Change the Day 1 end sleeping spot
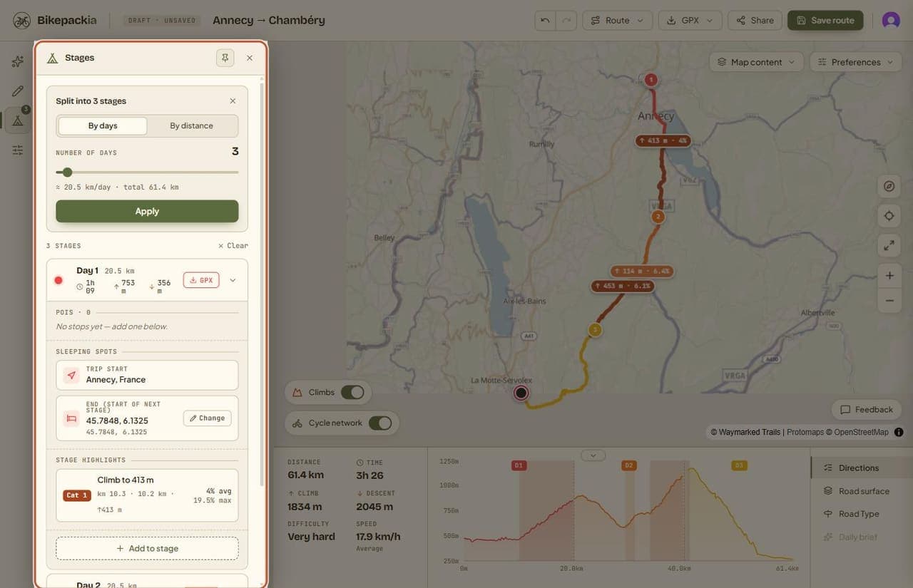The height and width of the screenshot is (588, 913). (x=207, y=418)
